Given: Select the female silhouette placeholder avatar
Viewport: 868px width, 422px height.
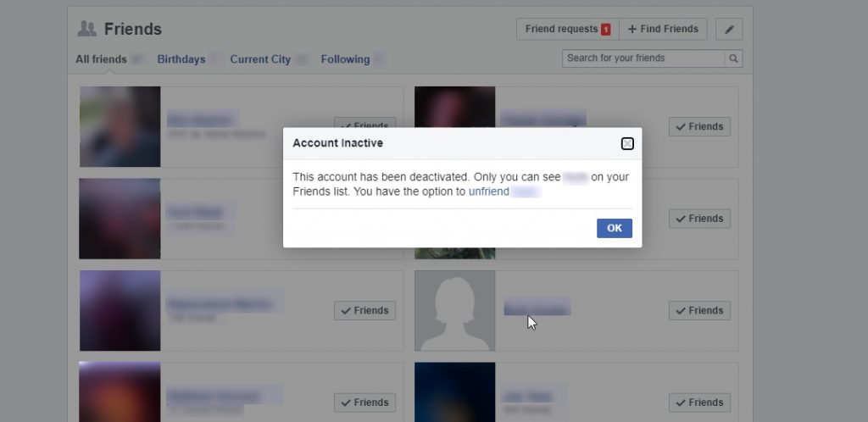Looking at the screenshot, I should point(455,311).
